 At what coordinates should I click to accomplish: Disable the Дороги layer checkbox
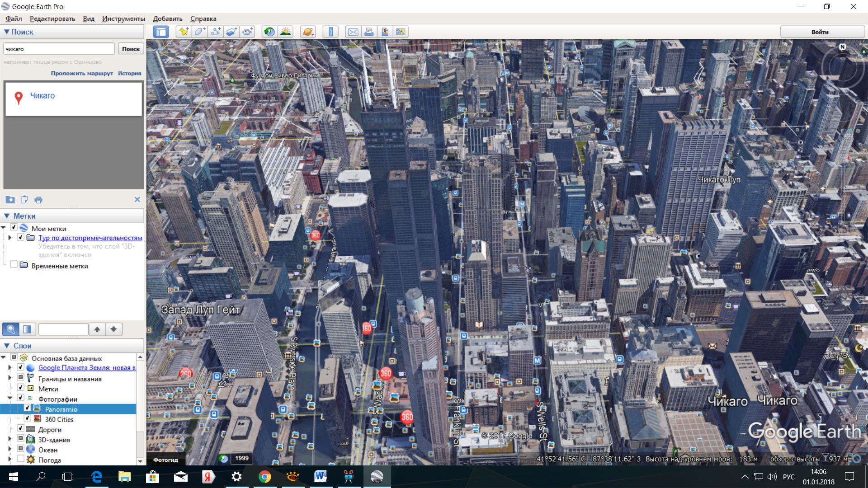(20, 429)
